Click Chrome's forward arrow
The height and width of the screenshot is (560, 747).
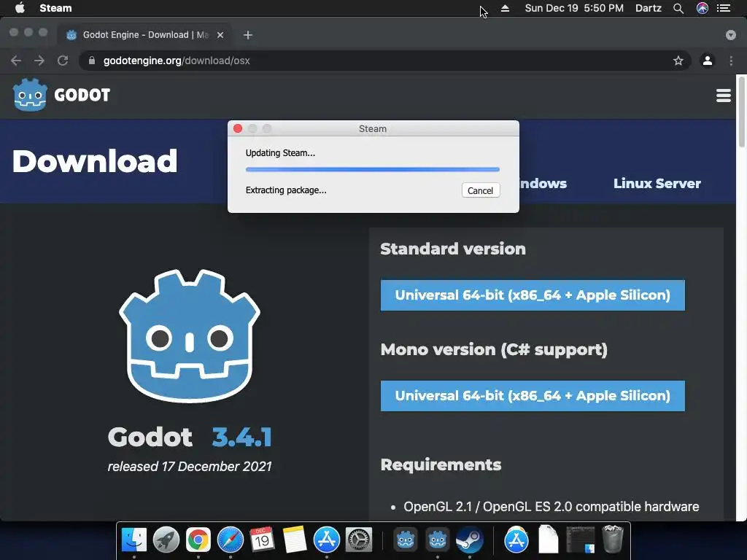39,61
